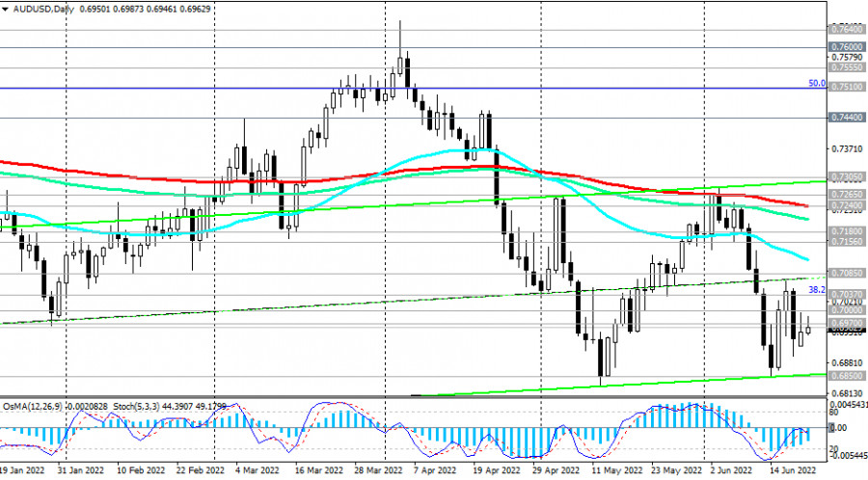The image size is (868, 480).
Task: Select the 38.2 Fibonacci level label
Action: tap(817, 290)
